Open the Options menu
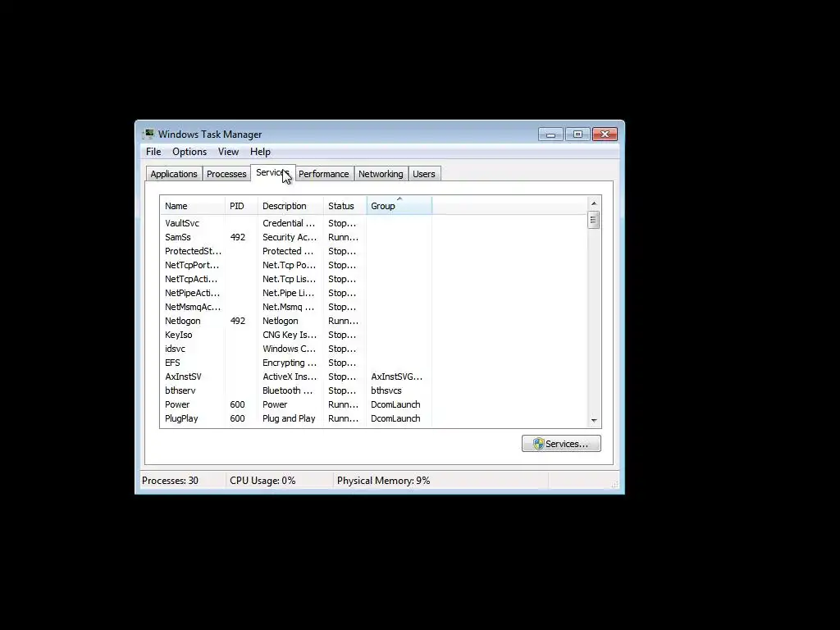840x630 pixels. pyautogui.click(x=189, y=152)
